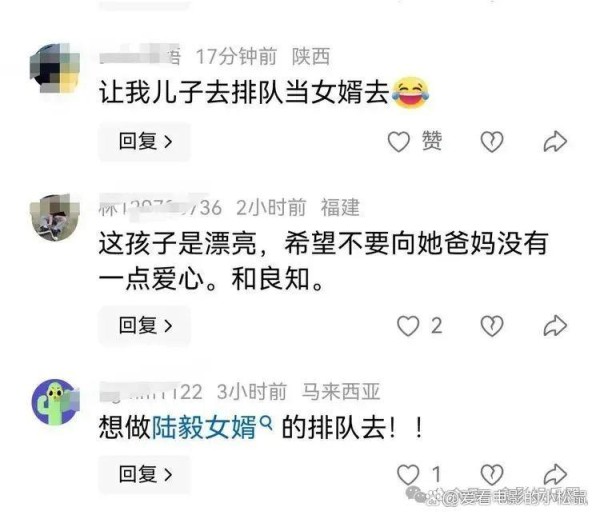Dislike the Malaysia user's comment
The image size is (600, 519).
pyautogui.click(x=492, y=475)
